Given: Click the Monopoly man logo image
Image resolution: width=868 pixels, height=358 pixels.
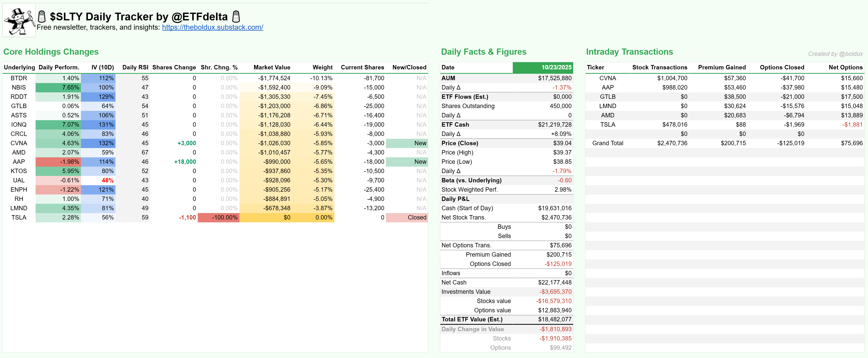Looking at the screenshot, I should pos(19,20).
